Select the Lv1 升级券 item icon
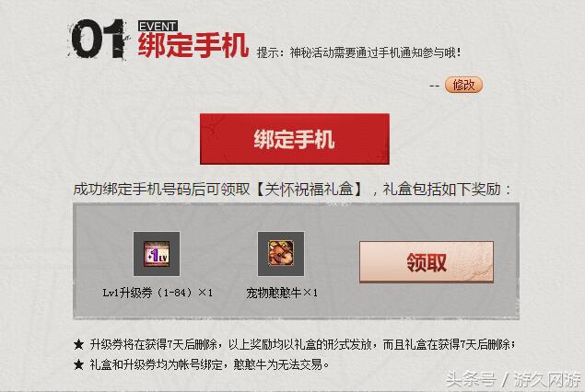585x392 pixels. (157, 254)
